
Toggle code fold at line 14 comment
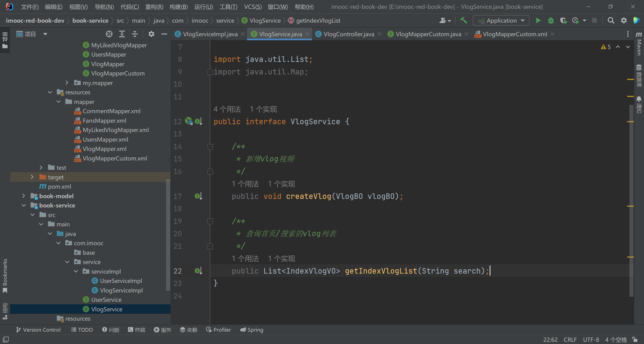[210, 146]
